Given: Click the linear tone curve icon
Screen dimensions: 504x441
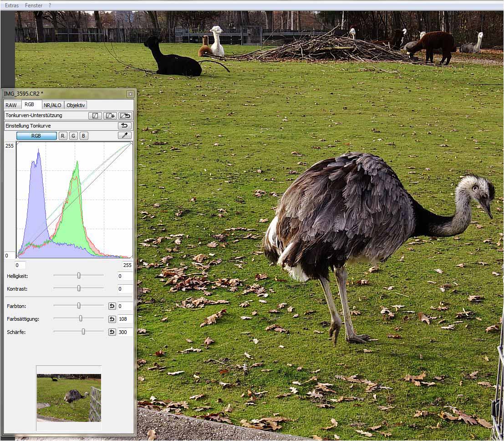Looking at the screenshot, I should 95,116.
